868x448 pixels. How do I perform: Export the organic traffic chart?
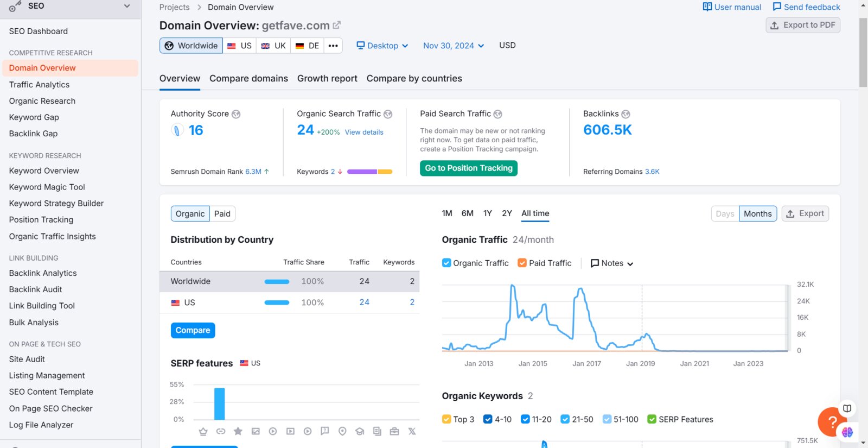[805, 214]
